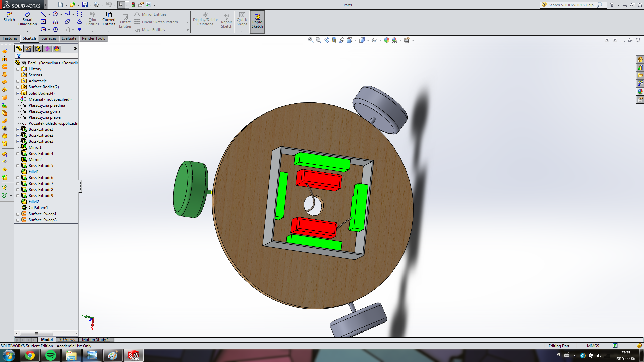
Task: Toggle the Rapid Sketch button
Action: point(257,22)
